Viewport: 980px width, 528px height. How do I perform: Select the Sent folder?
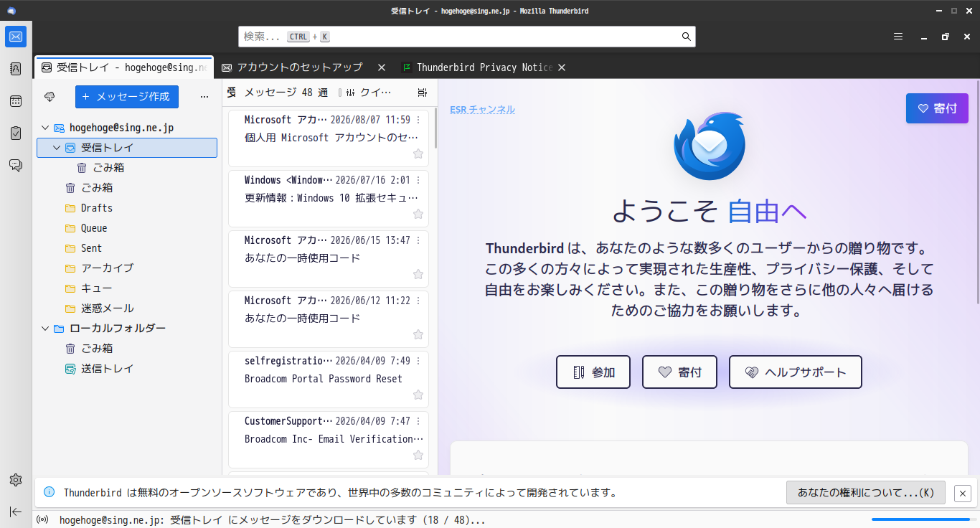point(127,248)
